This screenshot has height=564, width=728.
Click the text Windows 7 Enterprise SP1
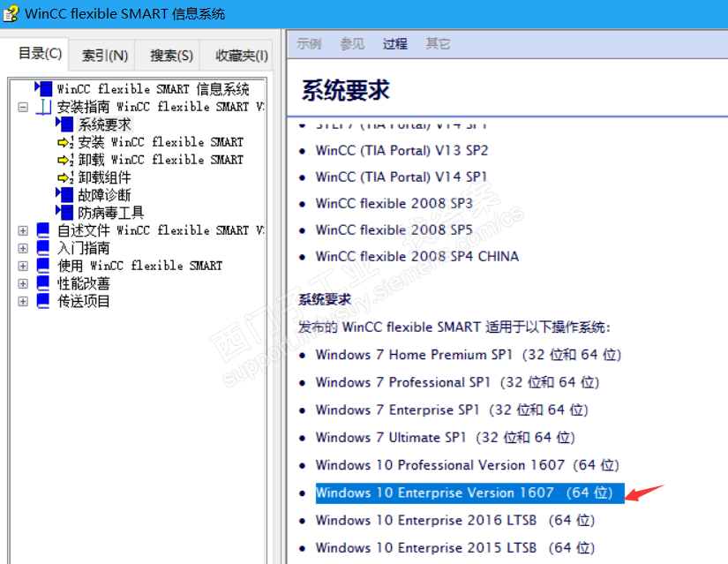click(397, 410)
